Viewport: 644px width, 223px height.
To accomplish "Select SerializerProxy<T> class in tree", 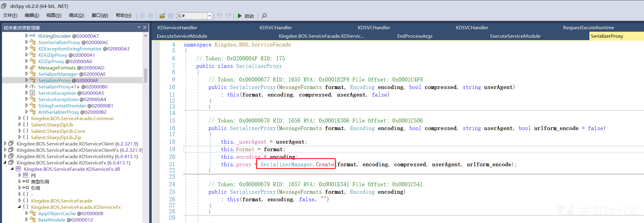I will [73, 87].
